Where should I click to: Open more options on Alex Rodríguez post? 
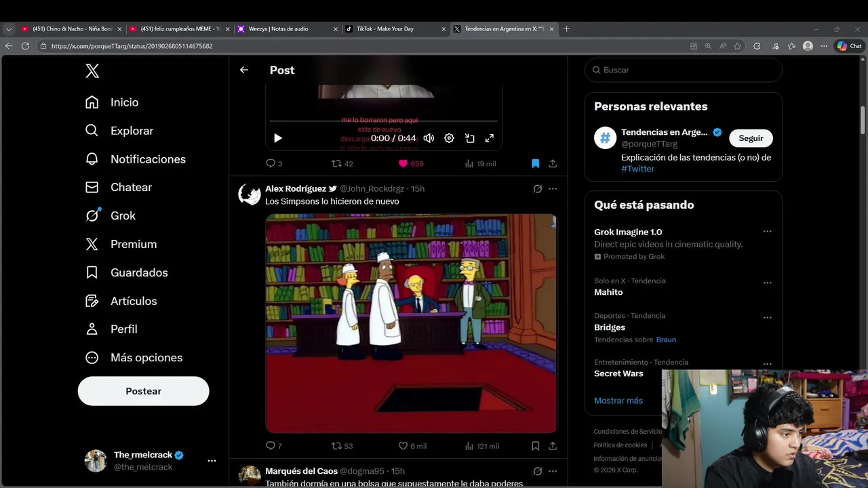(553, 188)
